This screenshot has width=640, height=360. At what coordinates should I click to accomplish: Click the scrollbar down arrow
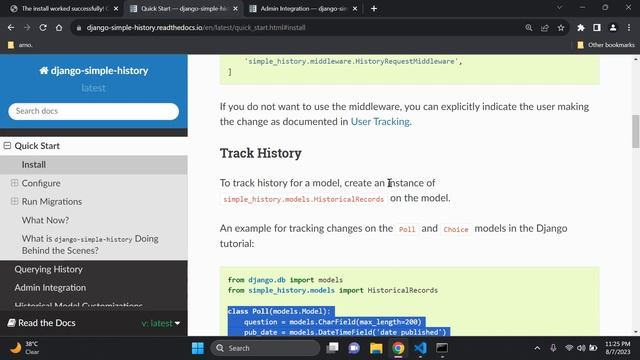click(636, 332)
